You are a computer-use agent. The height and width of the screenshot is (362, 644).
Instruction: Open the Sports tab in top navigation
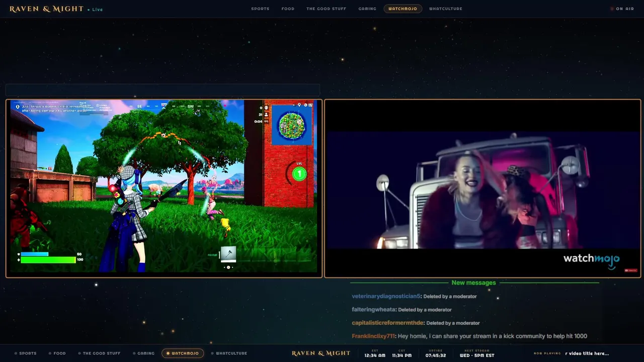260,9
